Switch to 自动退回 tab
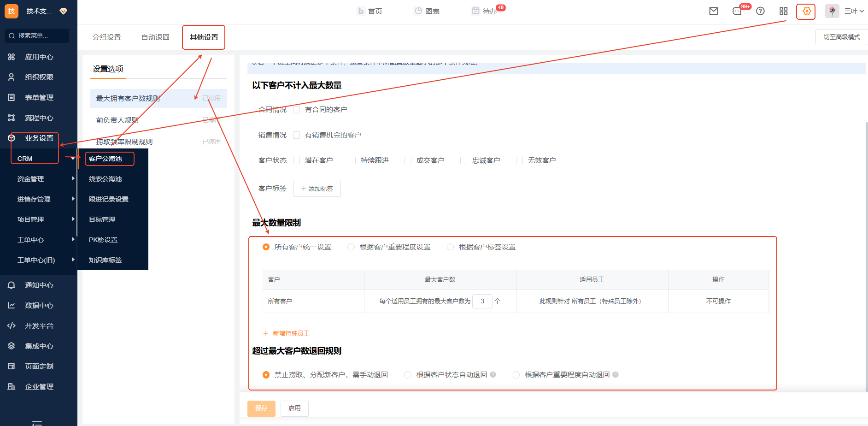Viewport: 868px width, 426px height. pos(155,37)
